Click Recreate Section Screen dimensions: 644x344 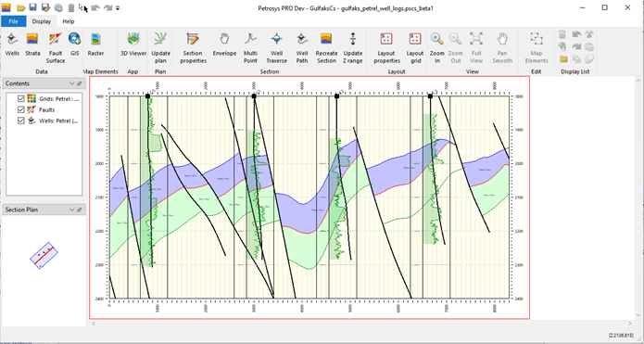(x=326, y=48)
